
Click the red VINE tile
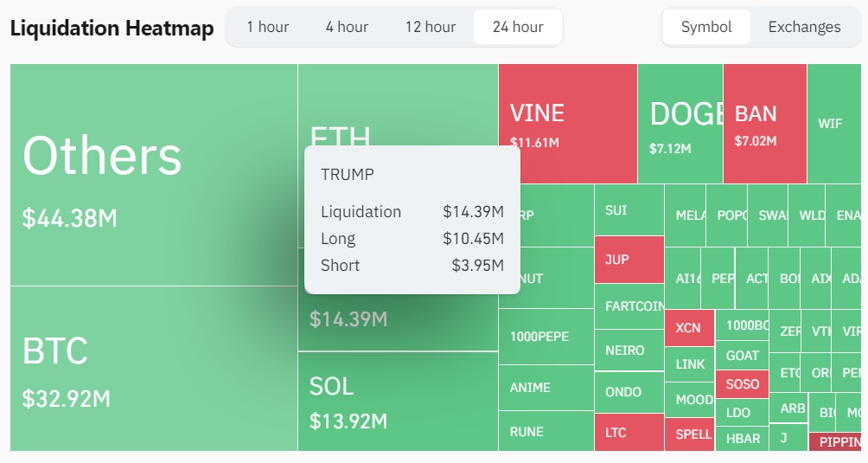point(567,124)
